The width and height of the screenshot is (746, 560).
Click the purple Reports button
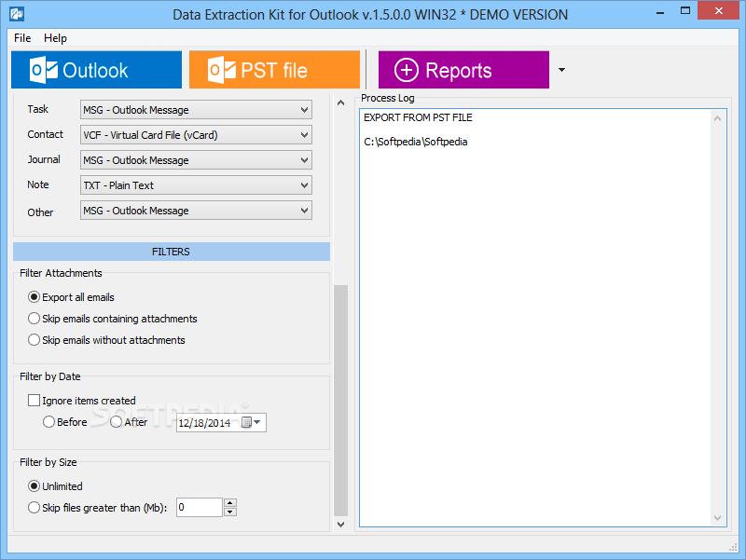point(463,70)
